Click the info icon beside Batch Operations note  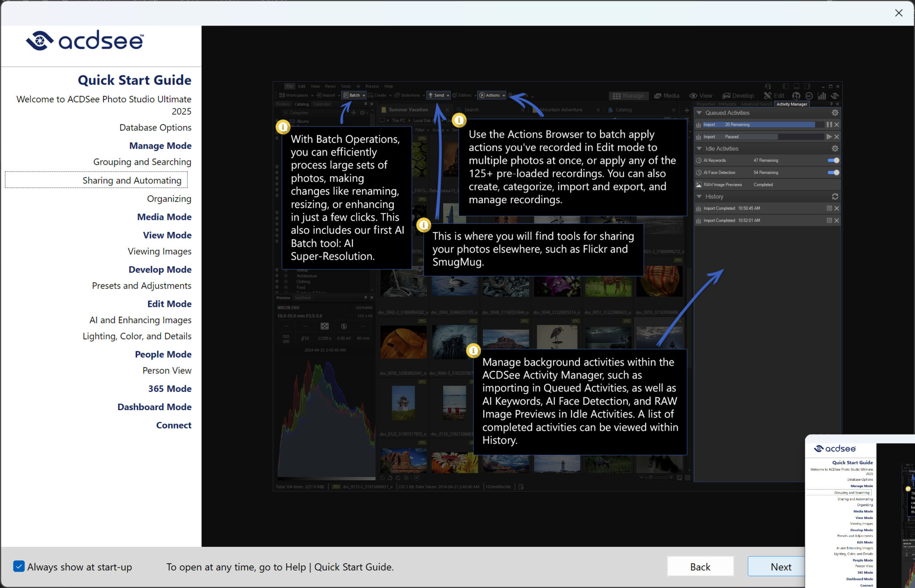click(x=283, y=127)
